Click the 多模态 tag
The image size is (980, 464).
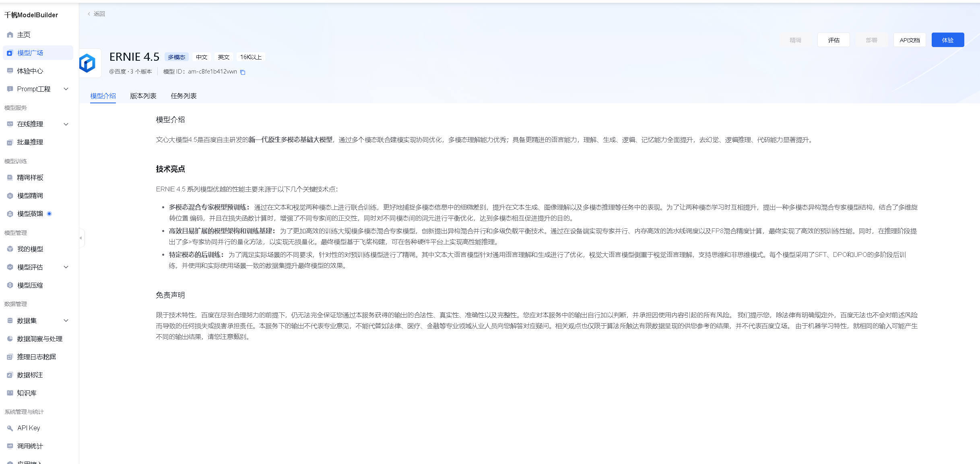pos(177,57)
